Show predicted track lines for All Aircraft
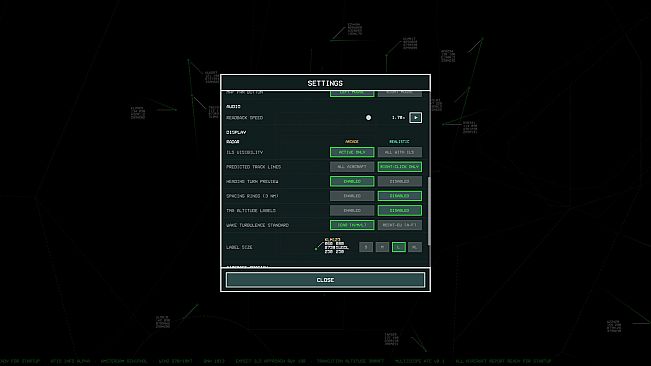 tap(352, 167)
